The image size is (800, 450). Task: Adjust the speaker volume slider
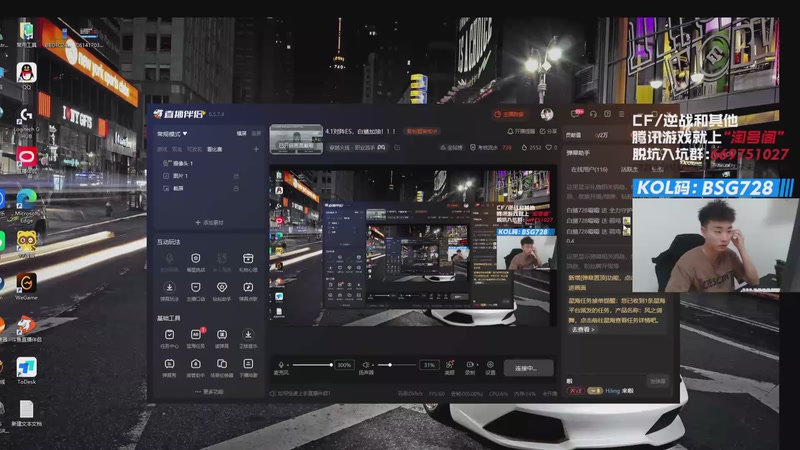coord(396,365)
